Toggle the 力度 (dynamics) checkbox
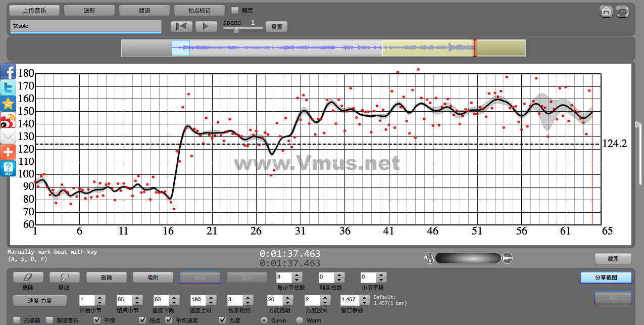Screen dimensions: 644x325 [x=222, y=320]
